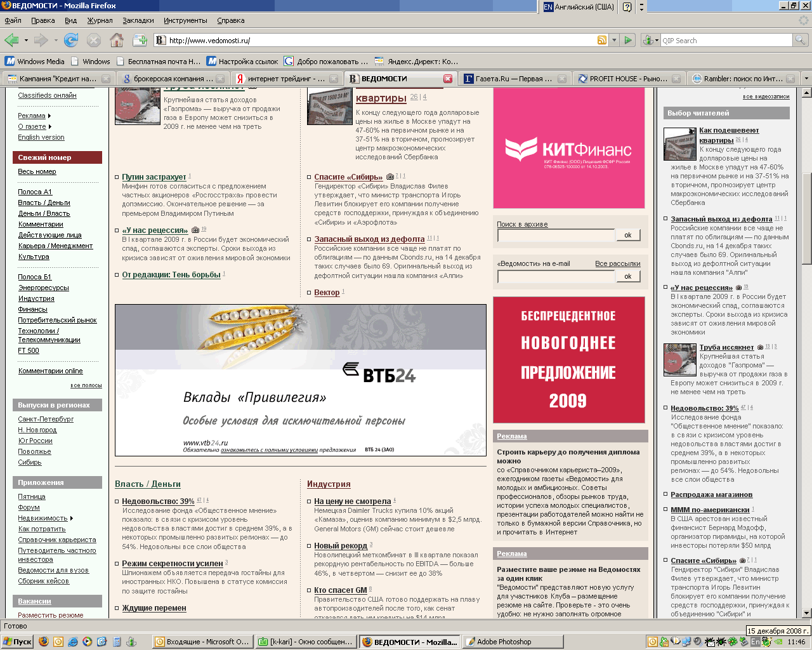
Task: Click the orange RSS feed icon in address bar
Action: pyautogui.click(x=602, y=40)
